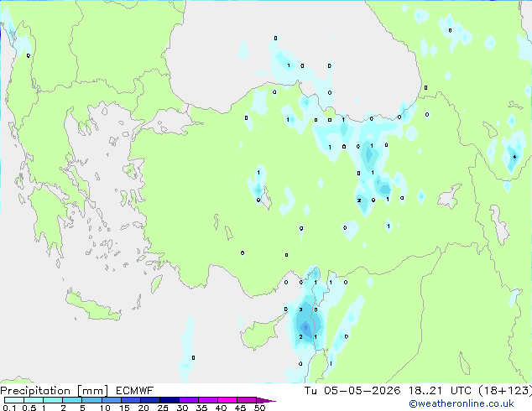
Task: Click the 'ECMWF' model label
Action: point(135,391)
